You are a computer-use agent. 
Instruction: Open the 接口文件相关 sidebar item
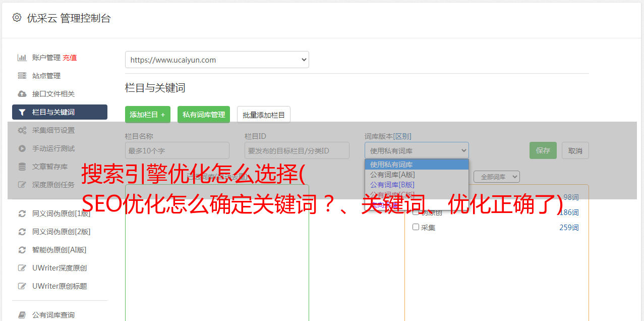[60, 94]
